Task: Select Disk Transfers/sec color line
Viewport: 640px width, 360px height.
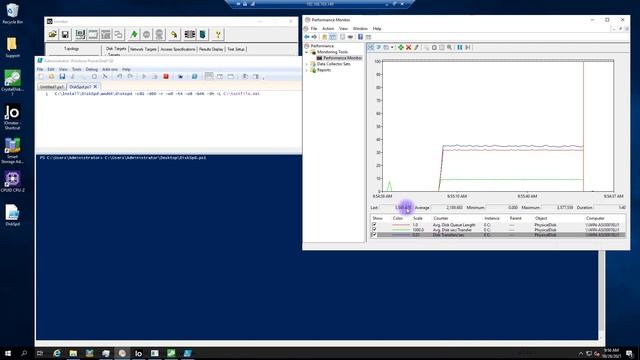Action: pos(401,235)
